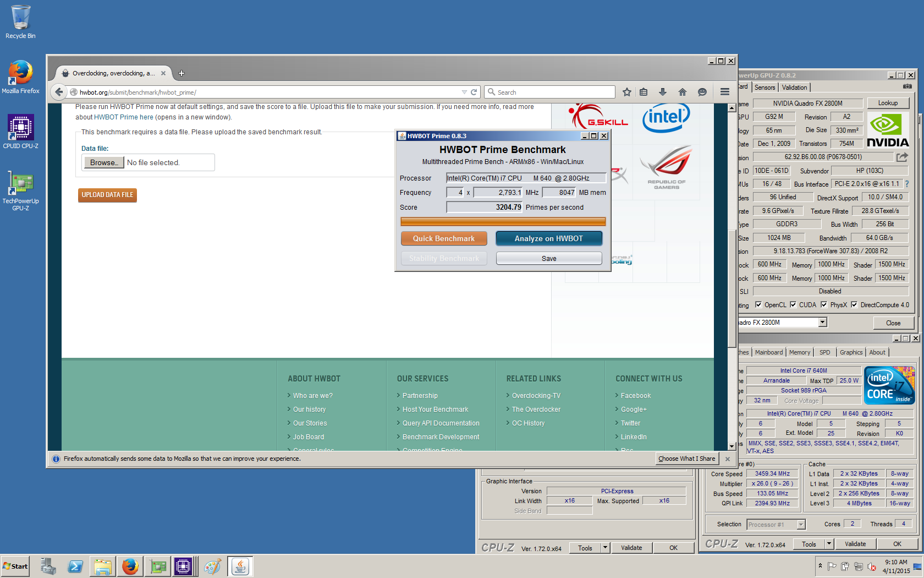Open the Firefox URL history dropdown arrow
924x578 pixels.
pyautogui.click(x=464, y=92)
